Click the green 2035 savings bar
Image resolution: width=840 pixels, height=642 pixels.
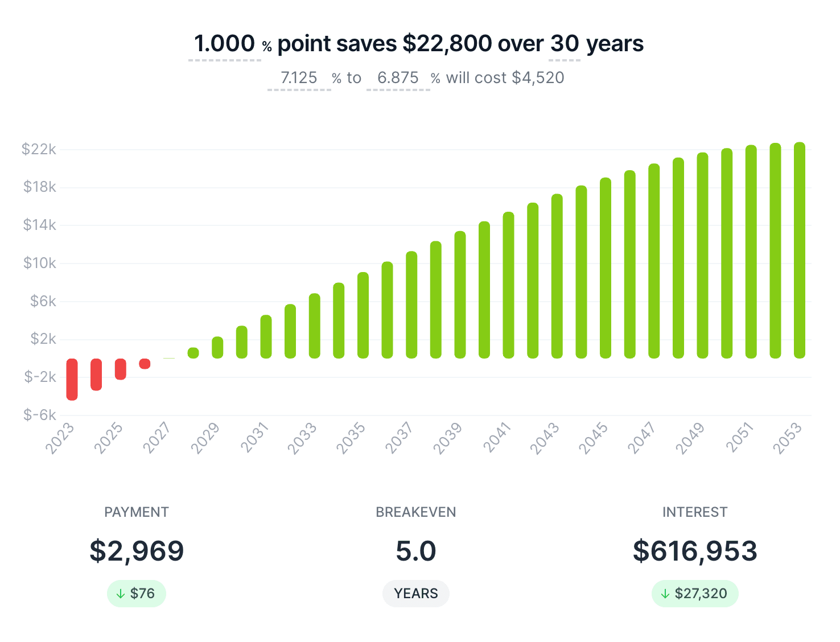point(363,315)
